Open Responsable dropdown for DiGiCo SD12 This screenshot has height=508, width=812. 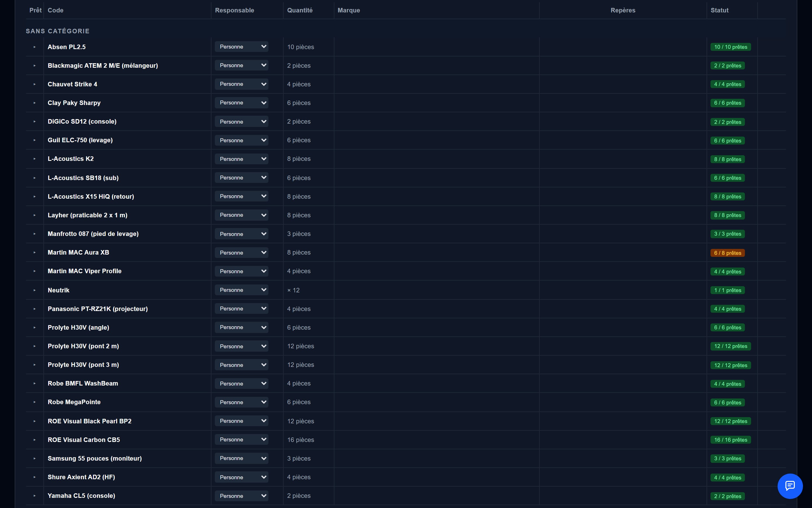pyautogui.click(x=242, y=122)
